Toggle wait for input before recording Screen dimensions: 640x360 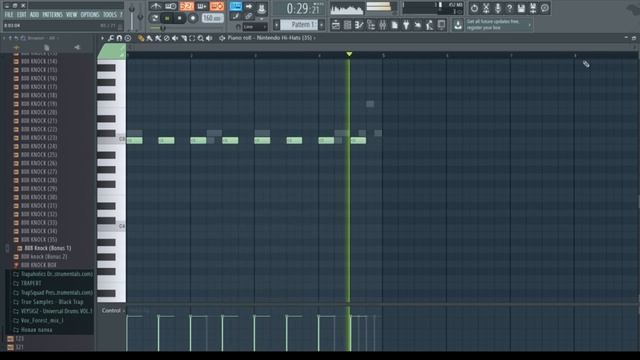170,6
